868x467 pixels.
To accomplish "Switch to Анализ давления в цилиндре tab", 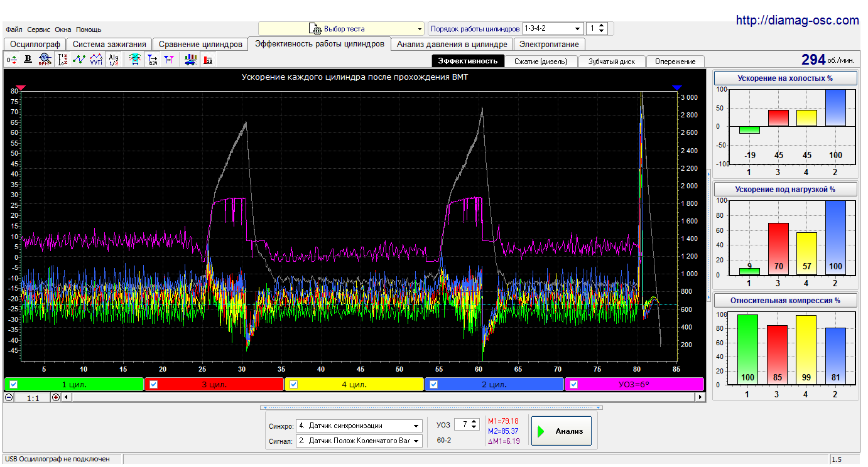I will (452, 45).
